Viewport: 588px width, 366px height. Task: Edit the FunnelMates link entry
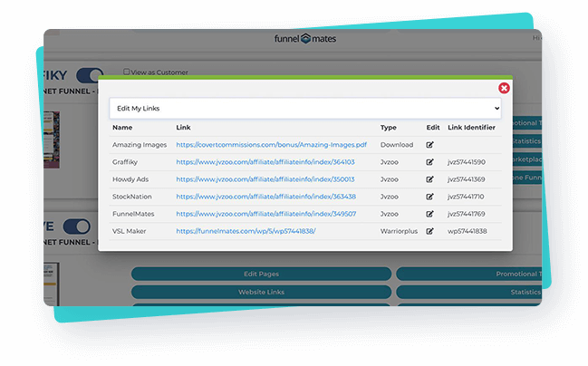pyautogui.click(x=429, y=214)
